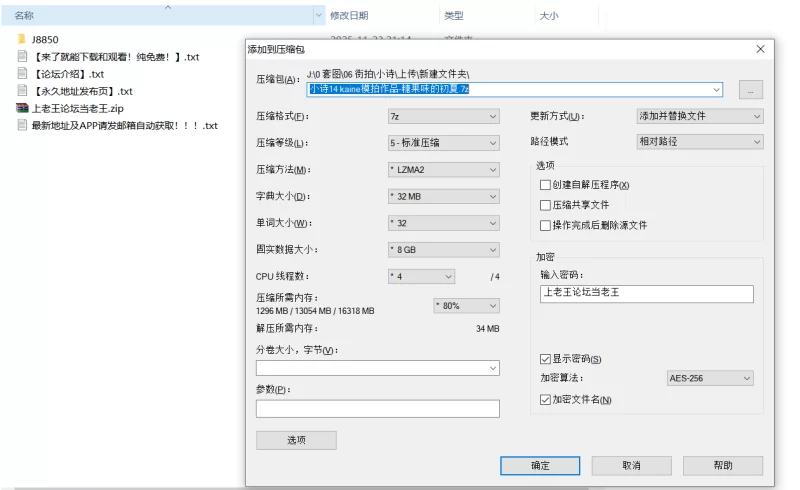Open the 更新方式 dropdown
This screenshot has height=490, width=800.
tap(700, 116)
